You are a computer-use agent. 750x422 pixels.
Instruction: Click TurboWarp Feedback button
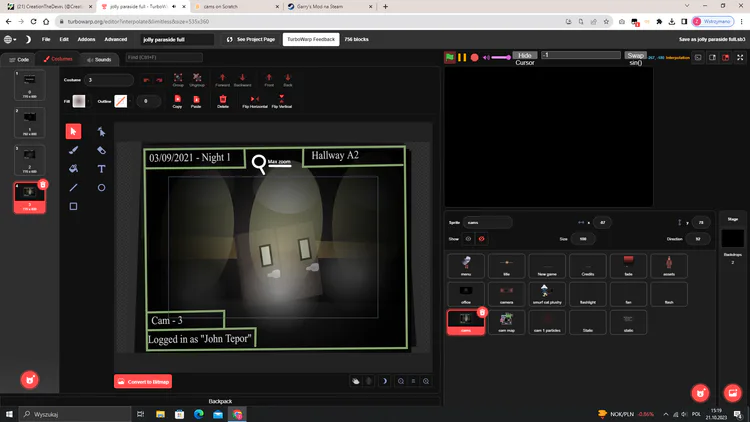click(311, 39)
